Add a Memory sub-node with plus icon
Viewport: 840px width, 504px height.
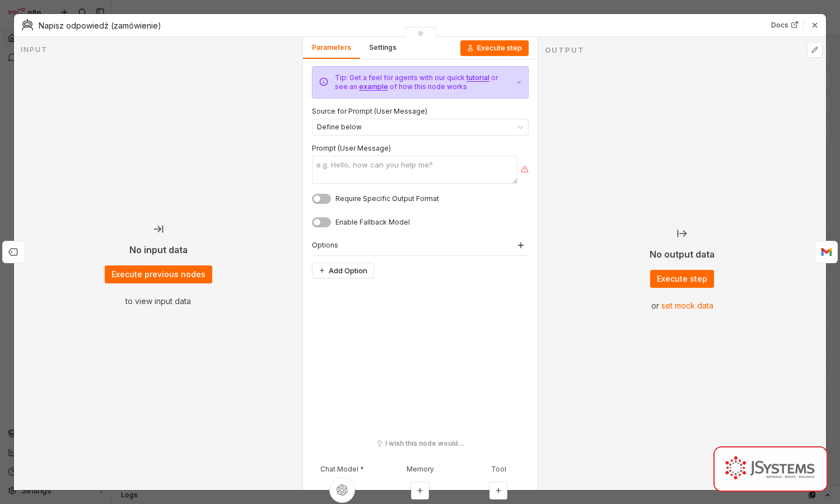coord(420,491)
